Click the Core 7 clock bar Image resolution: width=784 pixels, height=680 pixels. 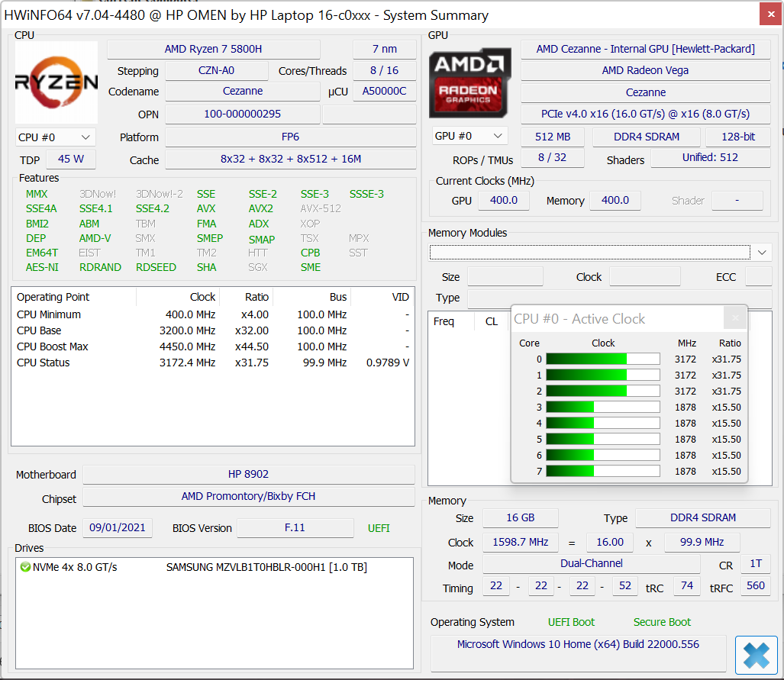click(x=603, y=471)
